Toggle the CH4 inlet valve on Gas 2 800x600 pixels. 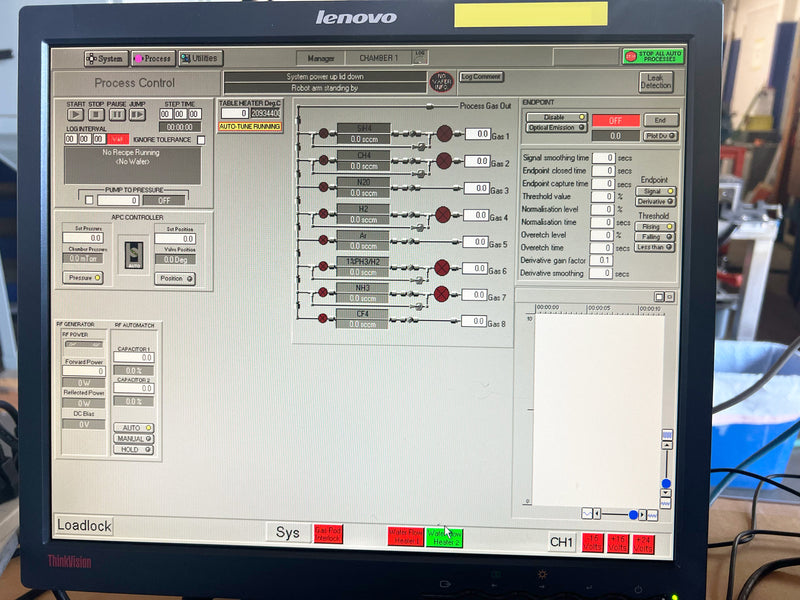(x=323, y=160)
